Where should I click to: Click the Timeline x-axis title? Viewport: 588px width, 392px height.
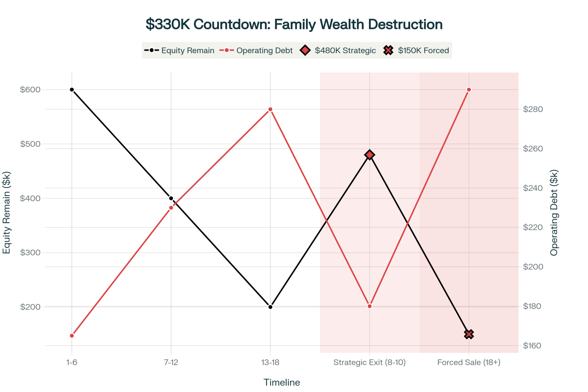point(282,382)
